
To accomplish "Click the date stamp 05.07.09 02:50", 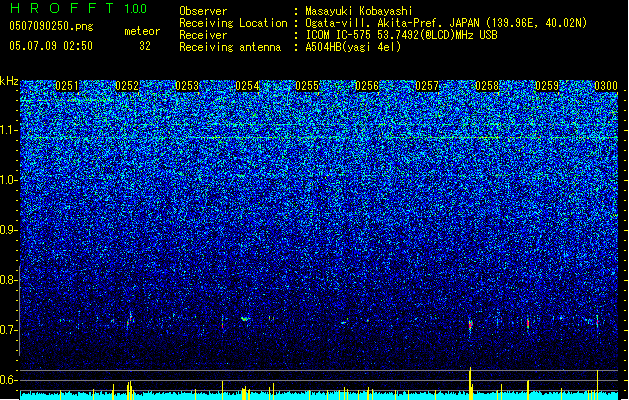I will click(x=51, y=46).
